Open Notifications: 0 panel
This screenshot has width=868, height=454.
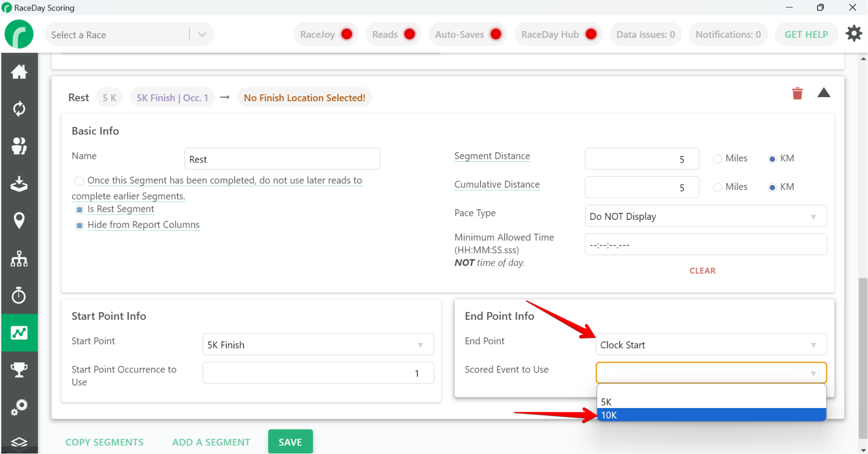click(x=728, y=34)
